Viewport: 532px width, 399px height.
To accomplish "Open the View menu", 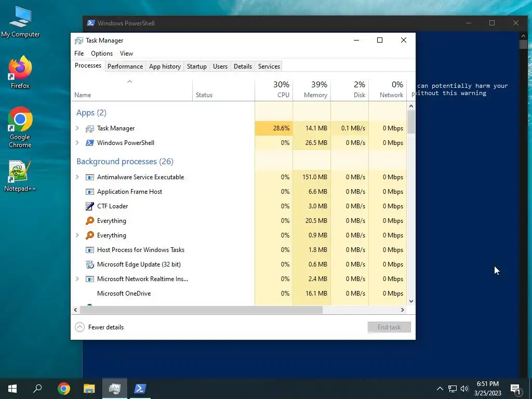I will [x=126, y=54].
